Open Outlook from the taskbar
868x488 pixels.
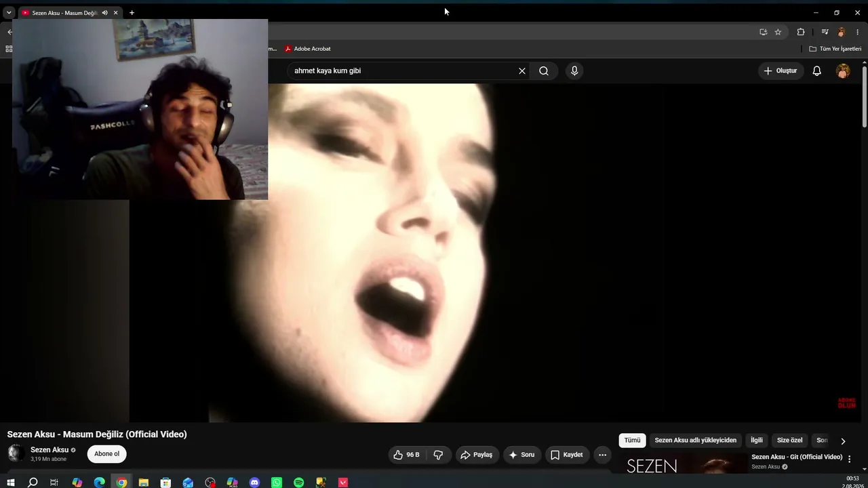[x=188, y=483]
